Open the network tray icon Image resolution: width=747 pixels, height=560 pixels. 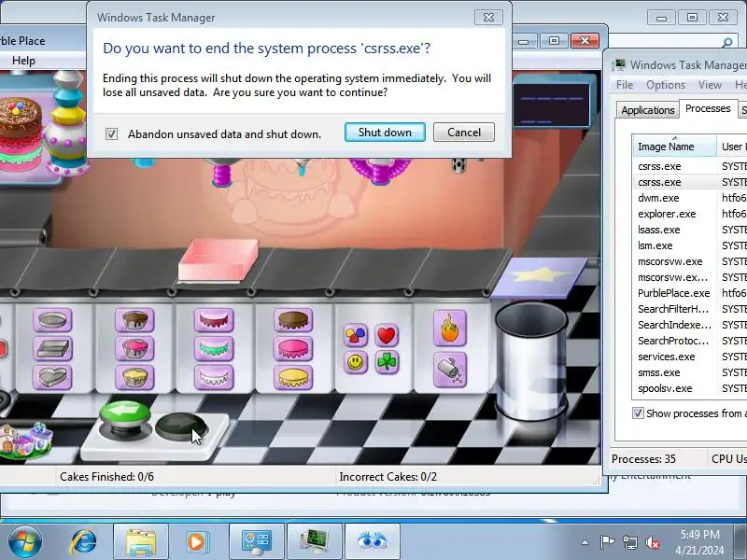click(x=629, y=542)
